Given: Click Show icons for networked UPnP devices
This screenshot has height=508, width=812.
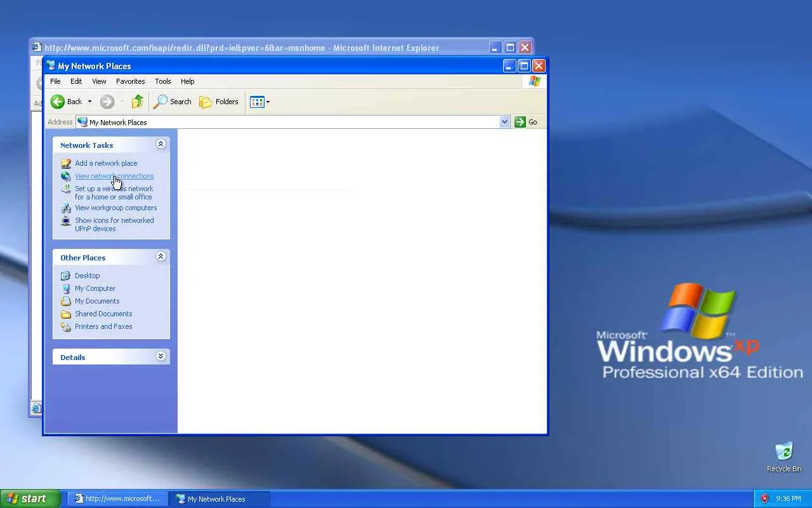Looking at the screenshot, I should [x=114, y=224].
